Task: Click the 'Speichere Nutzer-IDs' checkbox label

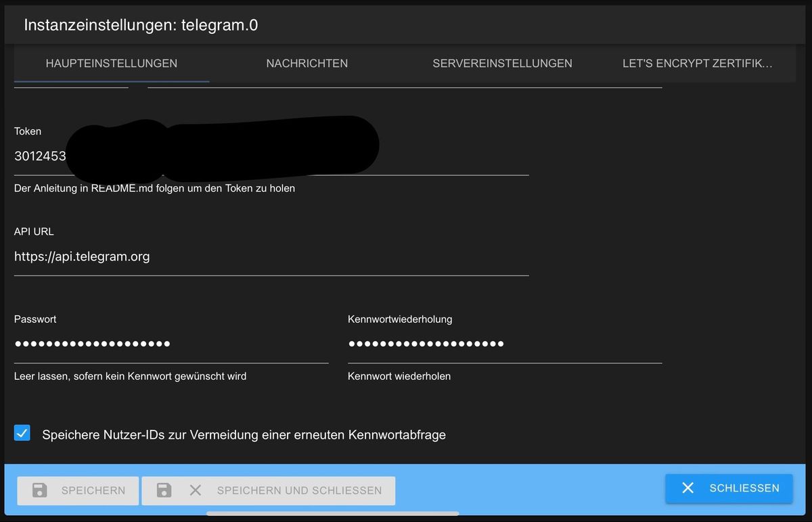Action: click(244, 435)
